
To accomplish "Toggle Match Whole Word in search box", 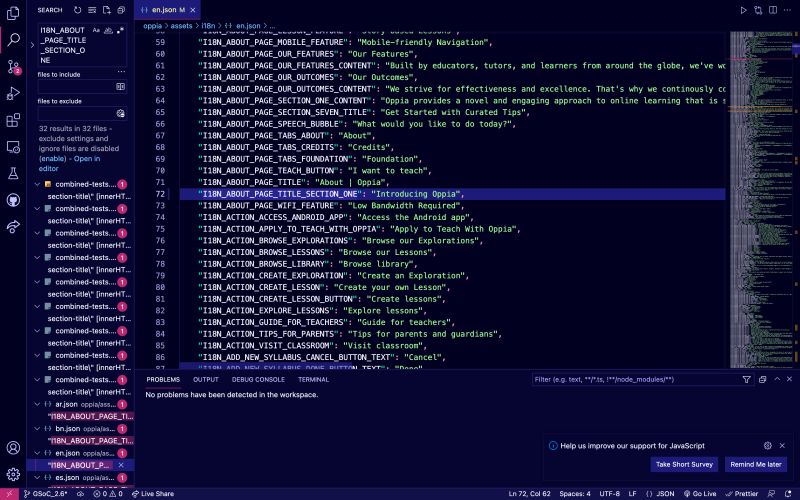I will point(108,31).
